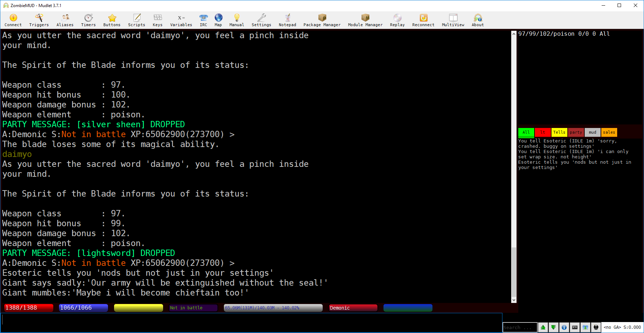Click the green down-arrow search icon

tap(554, 327)
